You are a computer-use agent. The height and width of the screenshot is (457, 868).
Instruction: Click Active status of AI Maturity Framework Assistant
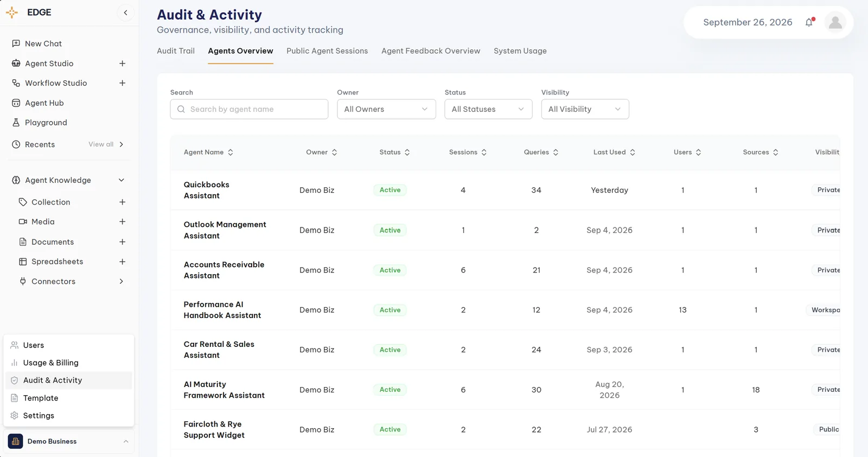(x=390, y=390)
